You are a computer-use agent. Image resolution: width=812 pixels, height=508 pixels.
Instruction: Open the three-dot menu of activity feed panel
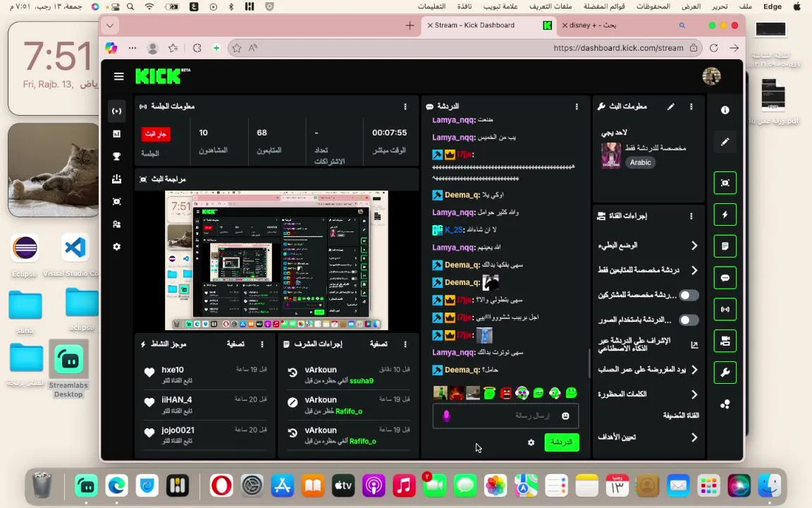click(262, 344)
